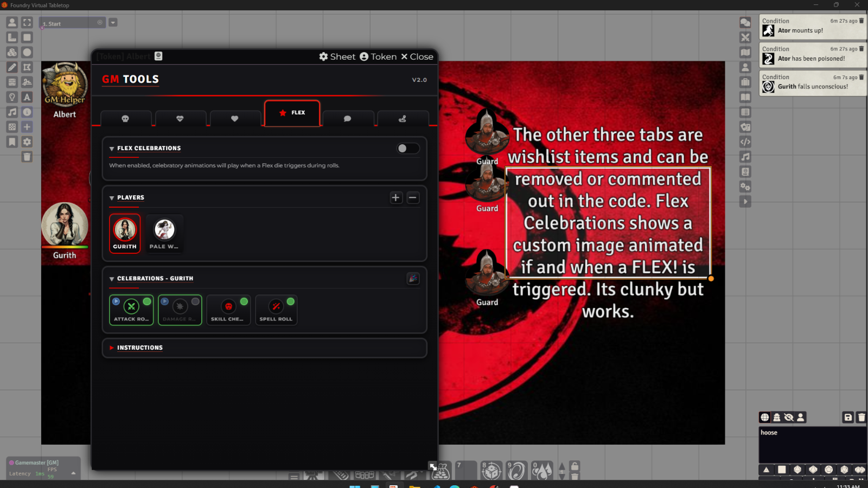Image resolution: width=868 pixels, height=488 pixels.
Task: Enable the Flex Celebrations toggle switch
Action: [x=407, y=149]
